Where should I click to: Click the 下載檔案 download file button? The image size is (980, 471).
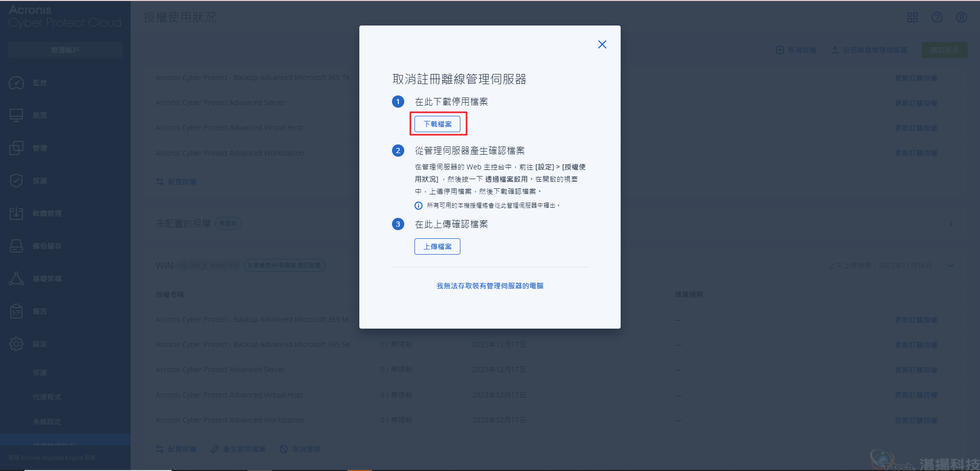437,124
